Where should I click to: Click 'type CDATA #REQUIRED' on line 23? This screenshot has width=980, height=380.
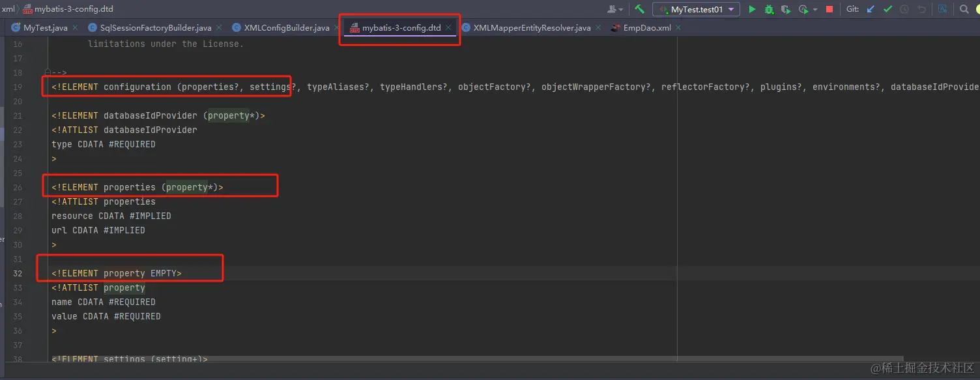tap(104, 144)
